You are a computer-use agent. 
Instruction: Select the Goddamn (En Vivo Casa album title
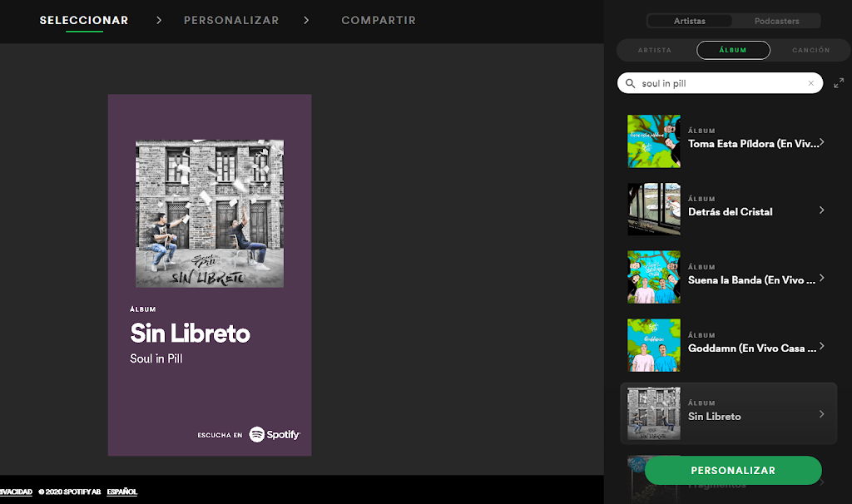tap(752, 348)
